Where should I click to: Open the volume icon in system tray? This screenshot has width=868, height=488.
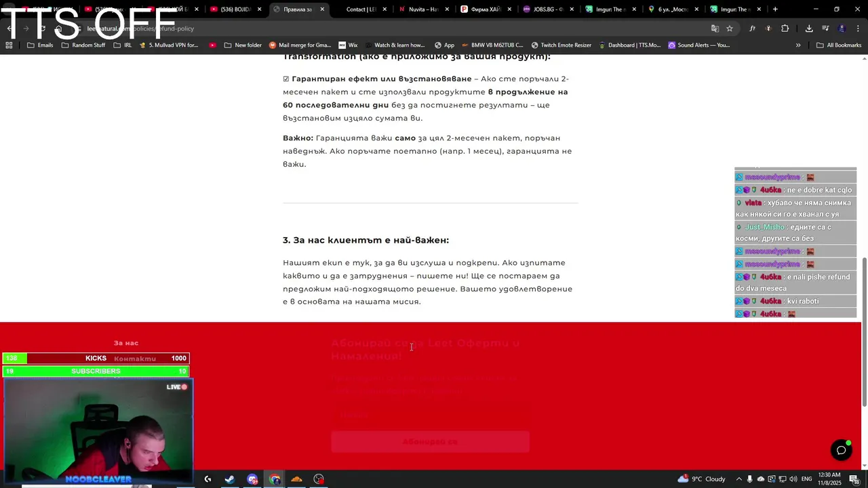click(x=793, y=479)
